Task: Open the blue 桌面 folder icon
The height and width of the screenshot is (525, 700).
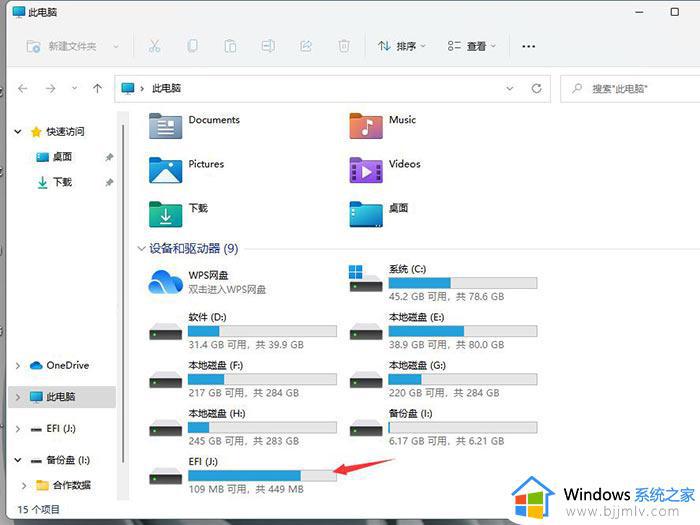Action: click(x=366, y=214)
